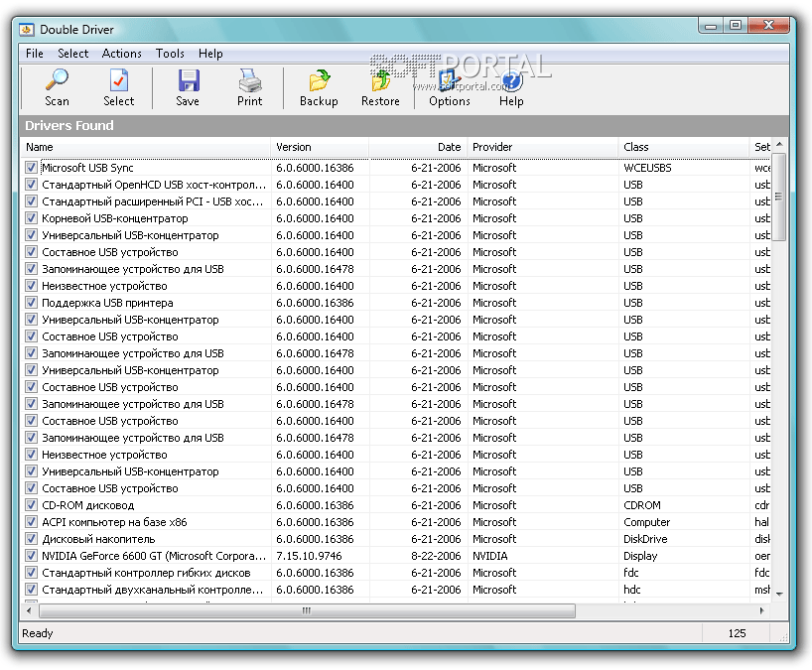Viewport: 812px width, 670px height.
Task: Click the horizontal scrollbar thumb
Action: point(307,610)
